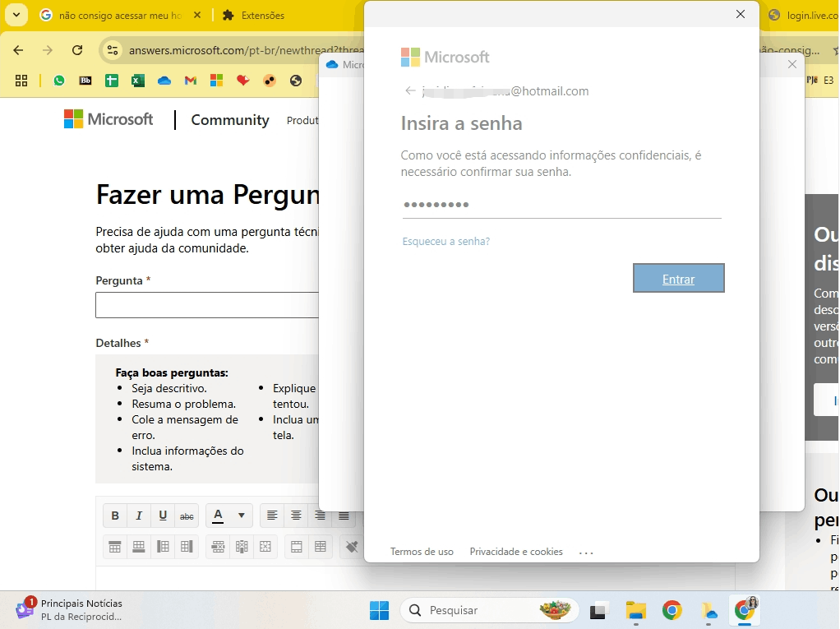This screenshot has height=629, width=840.
Task: Open the orange circle bookmark with two dots
Action: [270, 81]
